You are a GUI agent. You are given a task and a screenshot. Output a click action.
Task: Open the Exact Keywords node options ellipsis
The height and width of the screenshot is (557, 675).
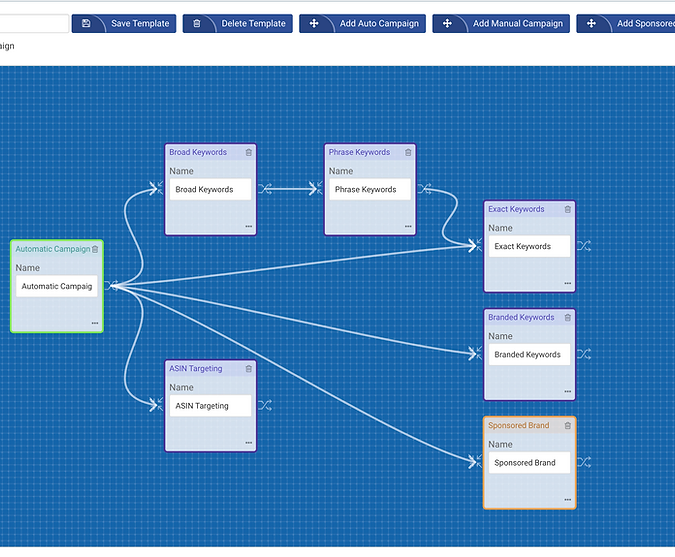pyautogui.click(x=568, y=283)
